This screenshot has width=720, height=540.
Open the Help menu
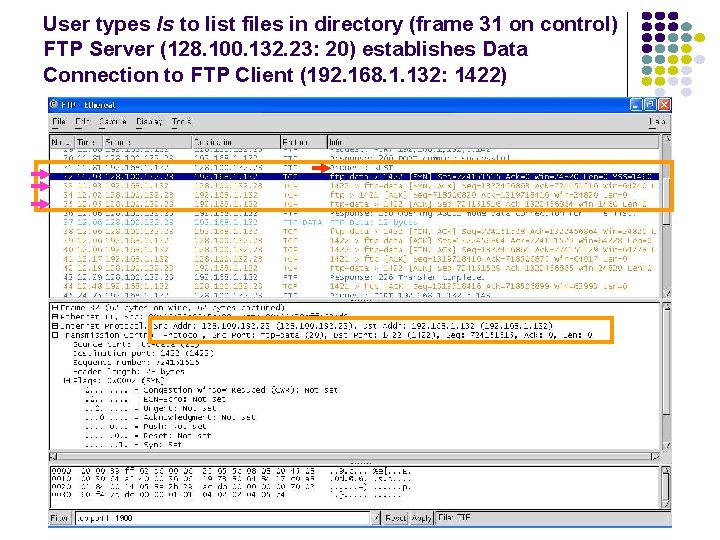coord(657,122)
